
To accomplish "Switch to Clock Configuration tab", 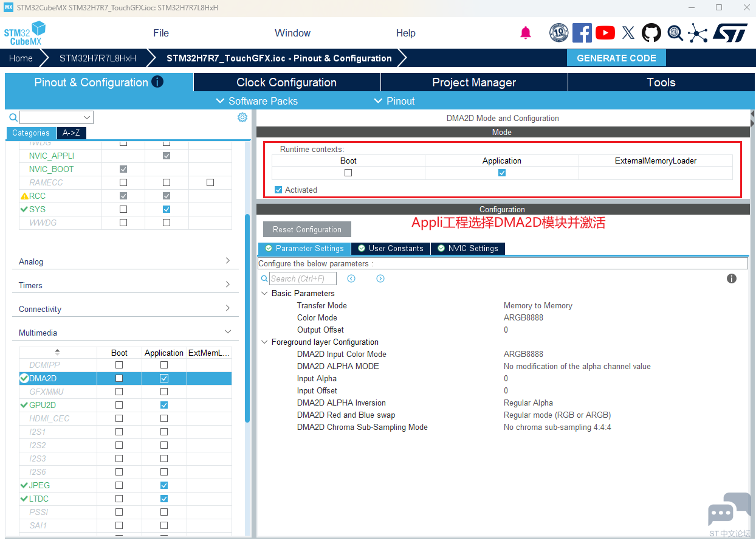I will pos(286,82).
